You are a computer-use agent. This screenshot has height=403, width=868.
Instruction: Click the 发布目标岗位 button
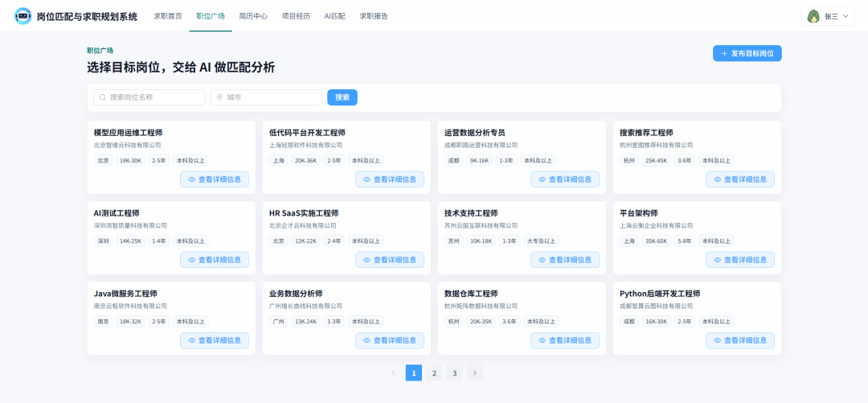coord(747,53)
